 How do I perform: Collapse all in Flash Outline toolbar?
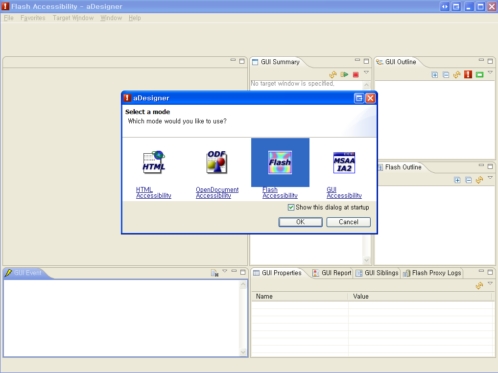pos(468,180)
